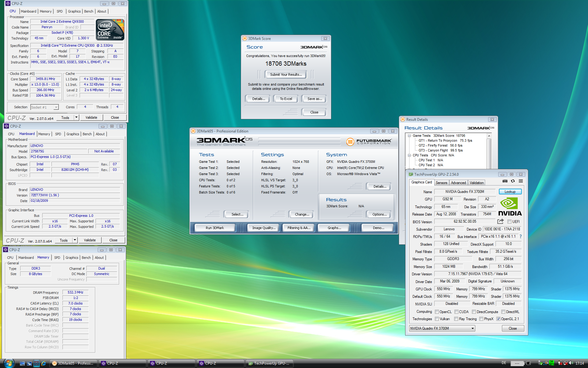The width and height of the screenshot is (588, 368).
Task: Click the NVIDIA logo in GPU-Z
Action: 510,207
